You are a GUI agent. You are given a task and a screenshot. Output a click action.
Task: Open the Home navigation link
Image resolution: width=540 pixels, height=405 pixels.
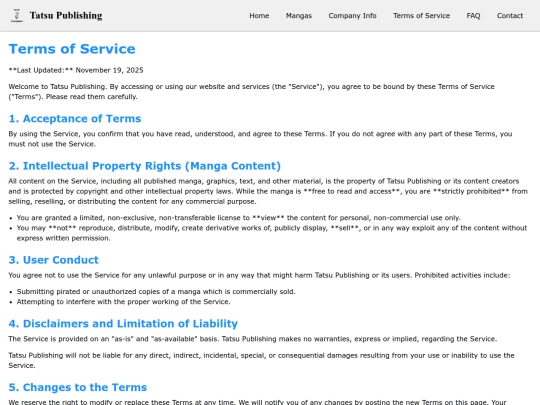point(259,15)
